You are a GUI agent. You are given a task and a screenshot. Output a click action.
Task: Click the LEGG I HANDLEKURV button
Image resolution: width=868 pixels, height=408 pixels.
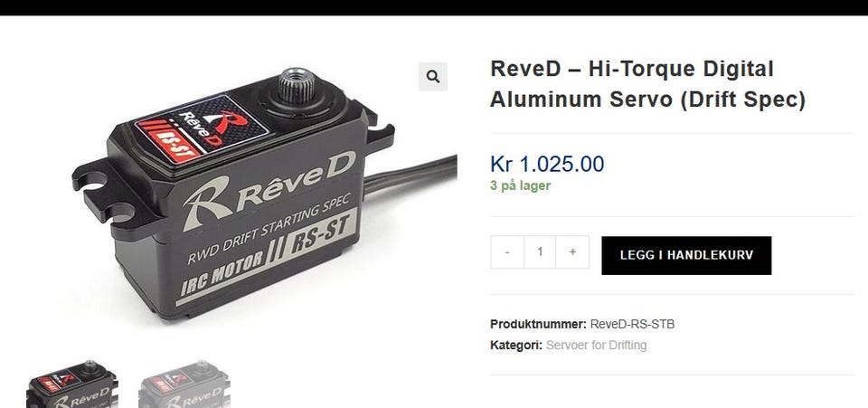tap(686, 255)
